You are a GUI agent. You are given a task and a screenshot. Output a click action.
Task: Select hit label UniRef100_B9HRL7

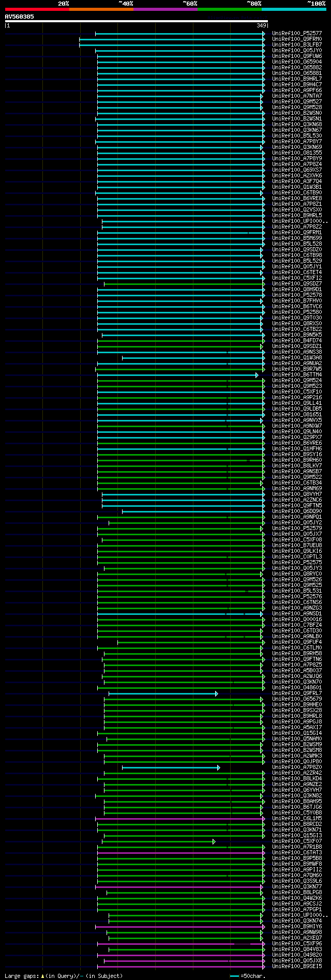pyautogui.click(x=297, y=79)
